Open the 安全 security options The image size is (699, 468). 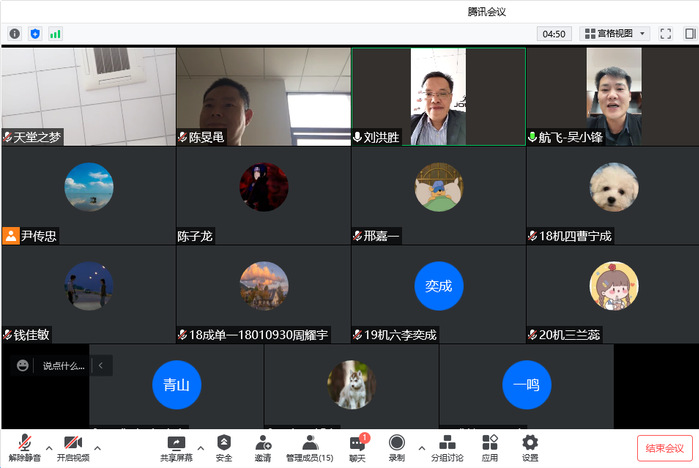[x=224, y=446]
